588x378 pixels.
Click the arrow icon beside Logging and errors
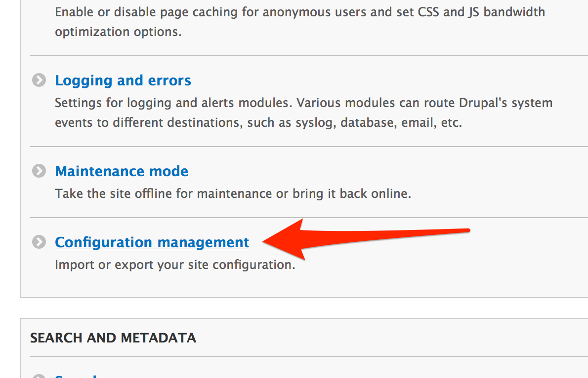click(39, 80)
